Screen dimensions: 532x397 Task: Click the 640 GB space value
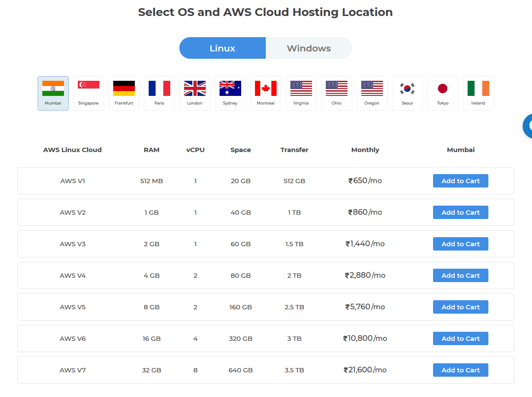[x=241, y=370]
